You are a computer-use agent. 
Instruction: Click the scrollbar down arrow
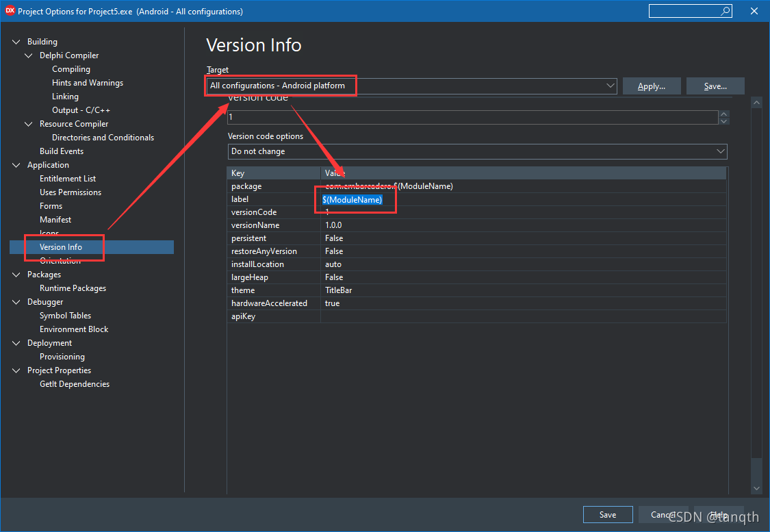757,488
